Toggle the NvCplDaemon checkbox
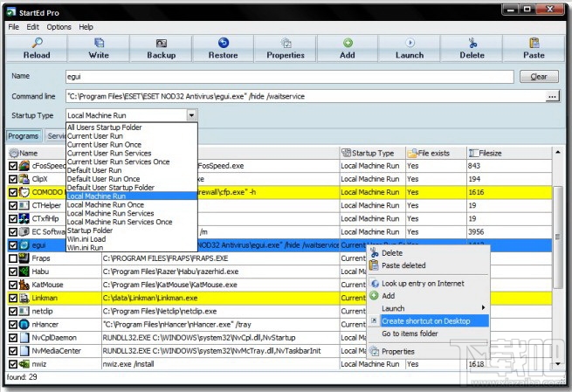572x392 pixels. pos(13,338)
